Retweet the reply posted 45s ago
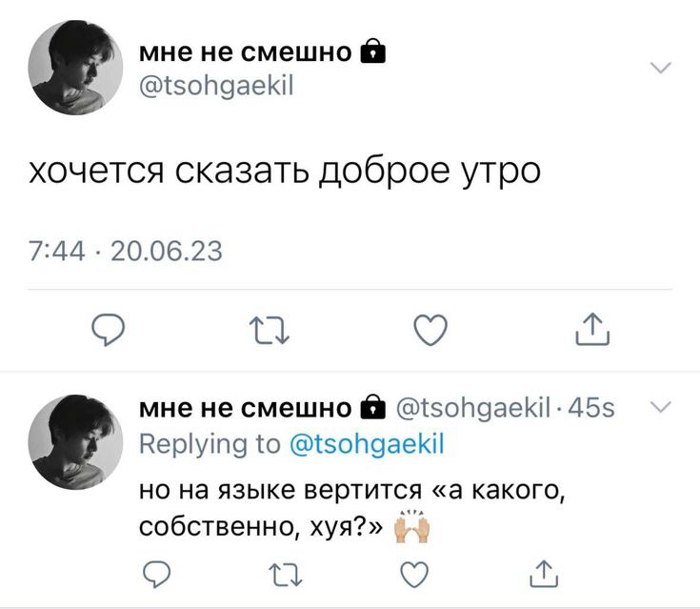 pos(285,573)
